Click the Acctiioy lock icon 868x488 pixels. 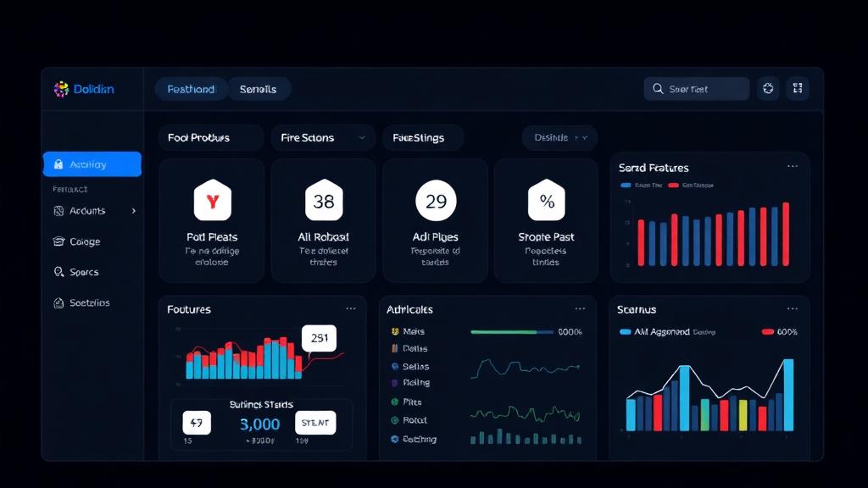pyautogui.click(x=58, y=164)
